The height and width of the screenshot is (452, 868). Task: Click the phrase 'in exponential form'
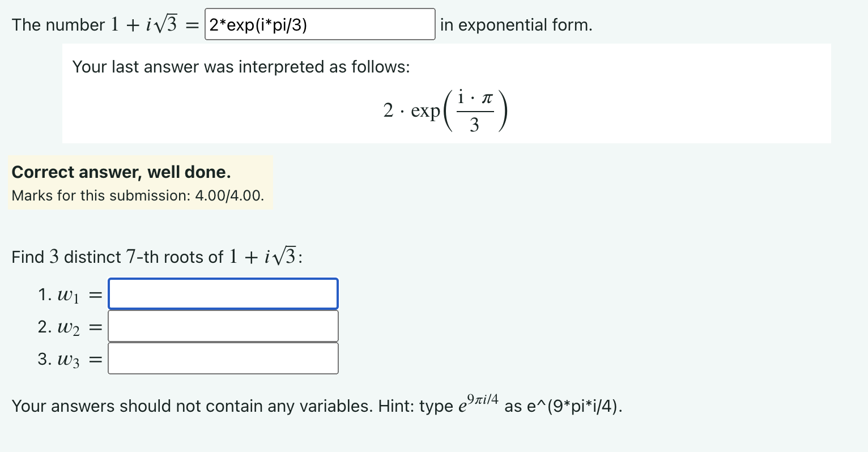tap(515, 25)
